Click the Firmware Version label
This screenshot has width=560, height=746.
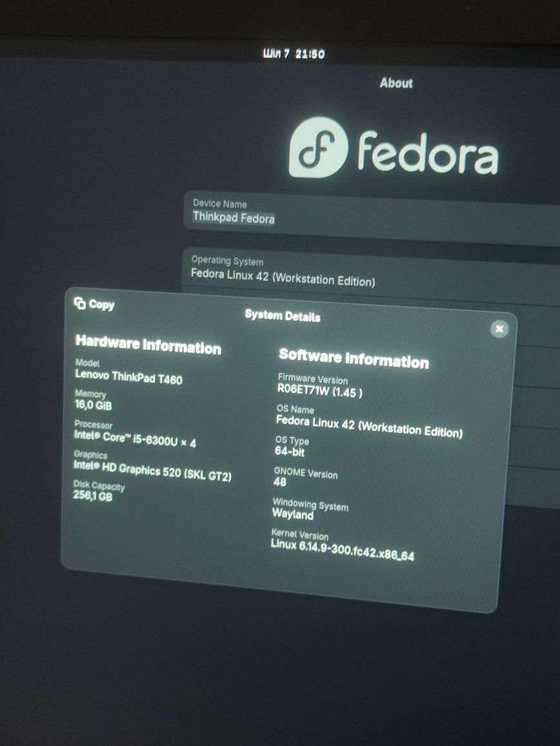pyautogui.click(x=313, y=378)
